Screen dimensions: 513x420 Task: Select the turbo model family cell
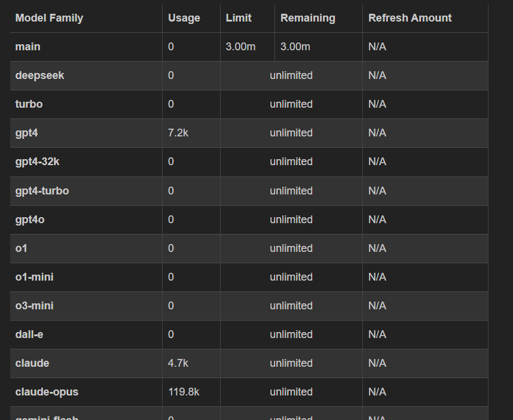86,105
